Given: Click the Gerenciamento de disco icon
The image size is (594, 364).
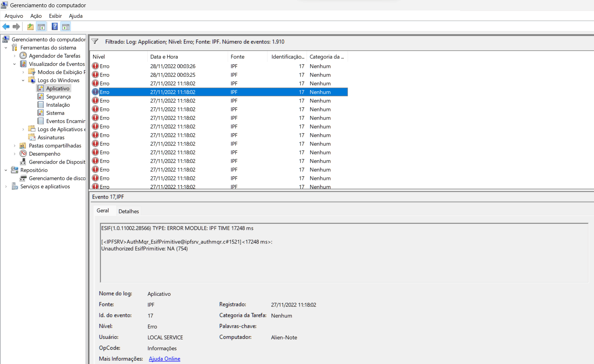Looking at the screenshot, I should [x=23, y=178].
